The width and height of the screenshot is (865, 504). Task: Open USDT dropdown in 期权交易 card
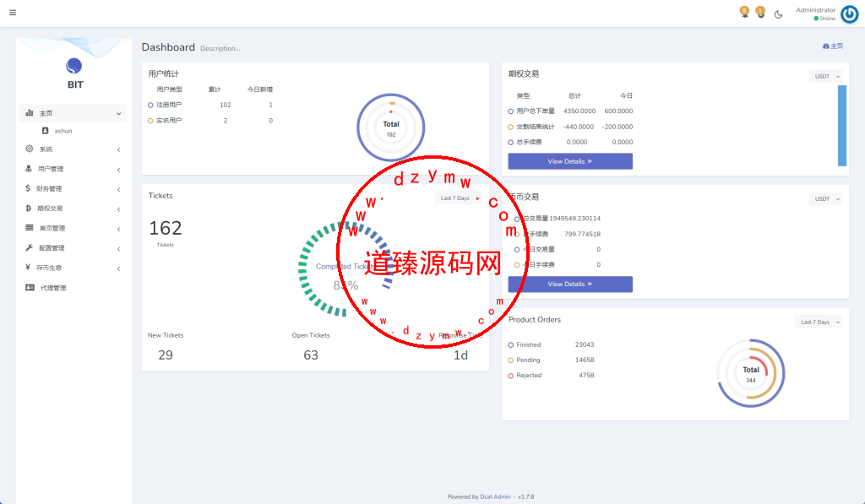point(826,76)
